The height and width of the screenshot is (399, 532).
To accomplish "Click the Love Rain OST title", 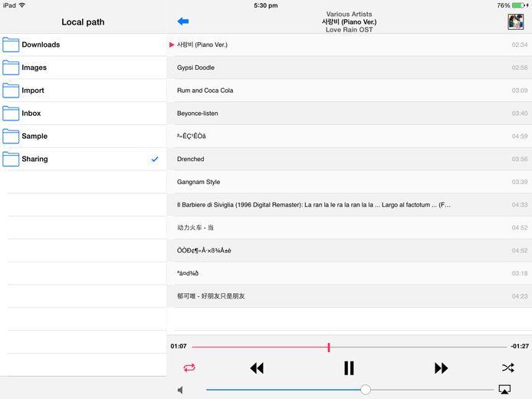I will 349,30.
